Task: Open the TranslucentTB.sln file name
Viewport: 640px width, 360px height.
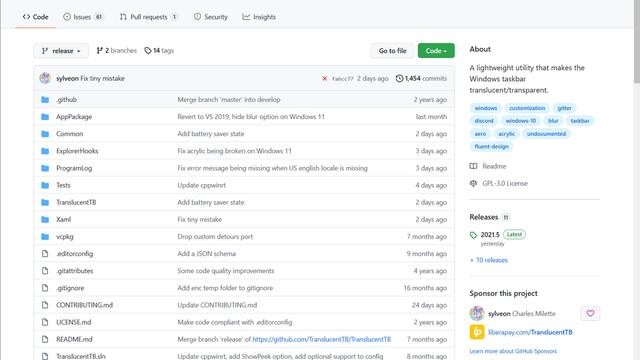Action: [81, 356]
